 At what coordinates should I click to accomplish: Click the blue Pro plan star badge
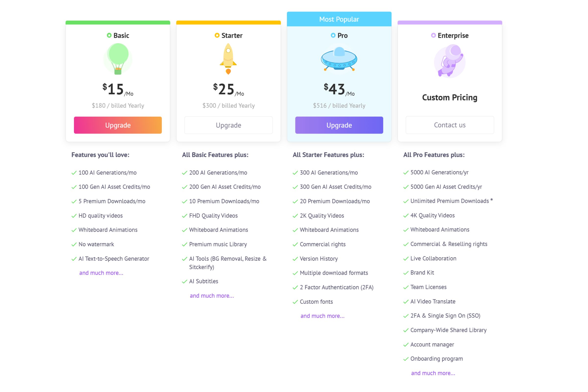point(333,35)
